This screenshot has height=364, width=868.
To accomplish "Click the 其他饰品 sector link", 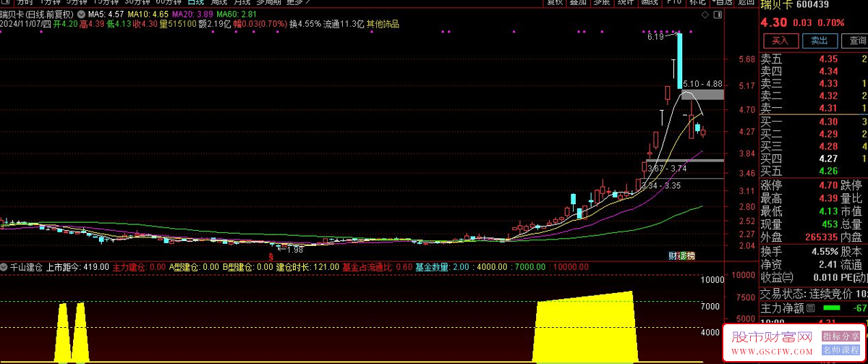I will point(382,24).
